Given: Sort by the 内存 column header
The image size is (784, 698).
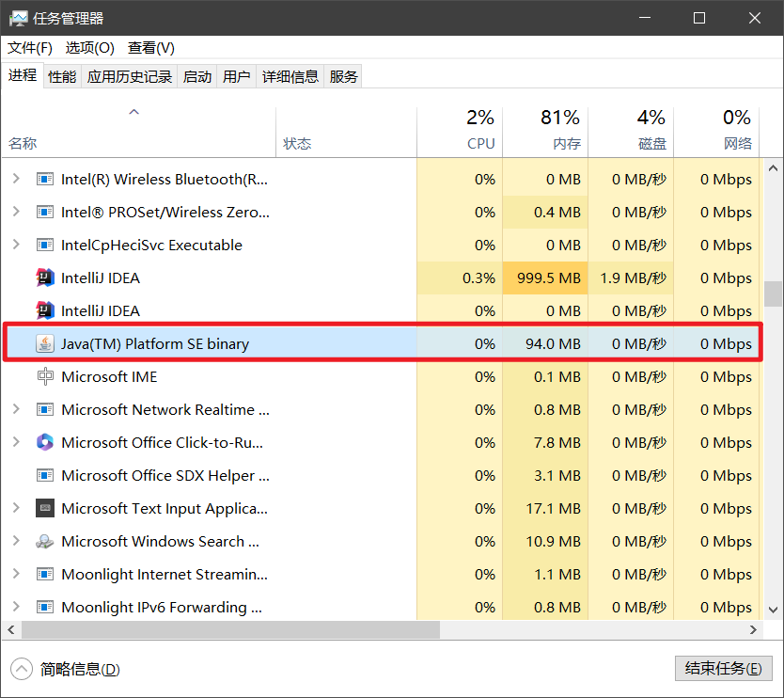Looking at the screenshot, I should coord(545,132).
